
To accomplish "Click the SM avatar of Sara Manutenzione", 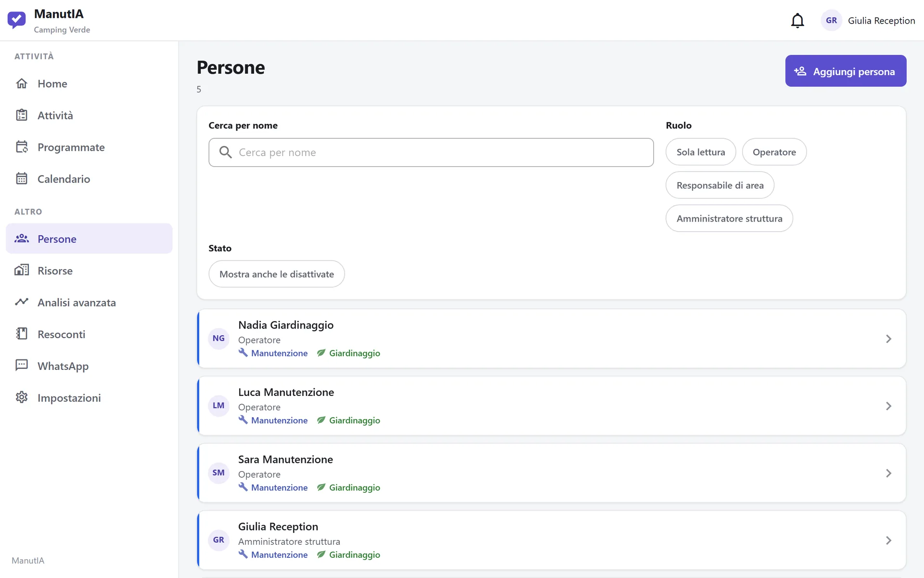I will [218, 473].
